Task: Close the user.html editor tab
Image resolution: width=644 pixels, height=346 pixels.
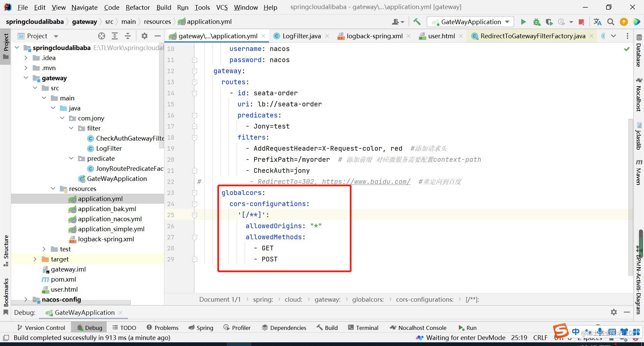Action: point(461,36)
